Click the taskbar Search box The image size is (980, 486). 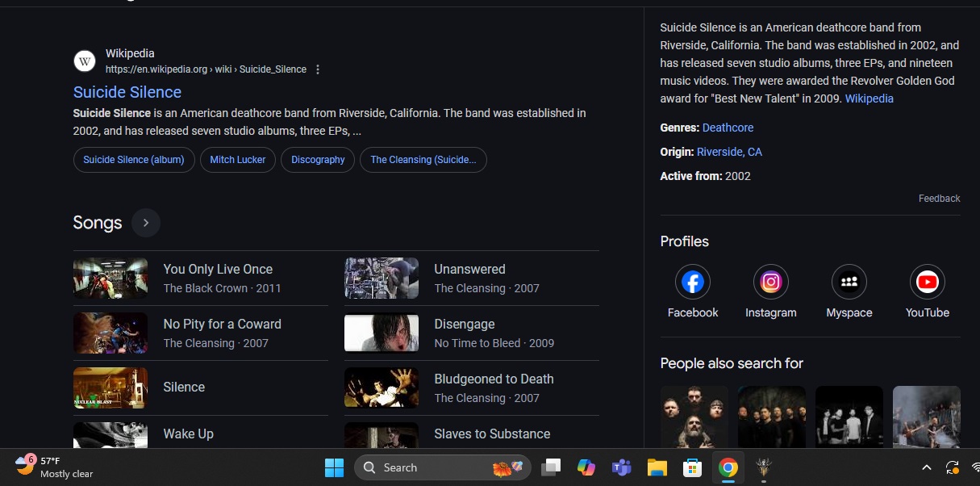click(443, 467)
